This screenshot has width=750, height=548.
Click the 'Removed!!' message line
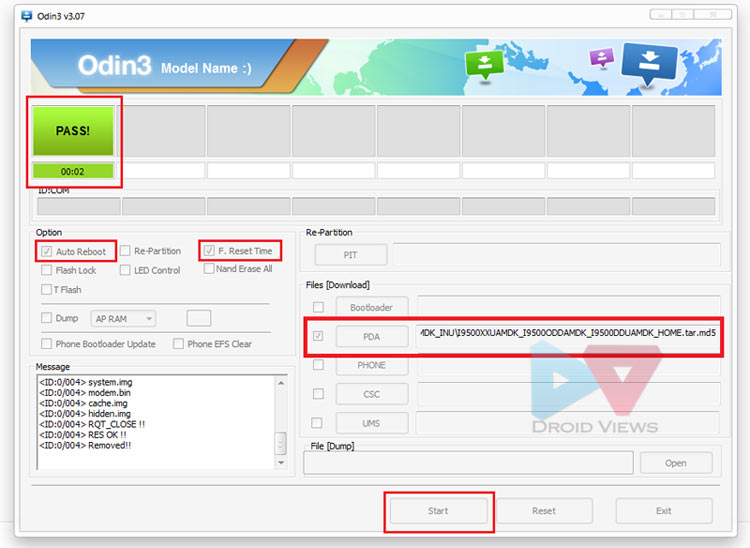(85, 445)
